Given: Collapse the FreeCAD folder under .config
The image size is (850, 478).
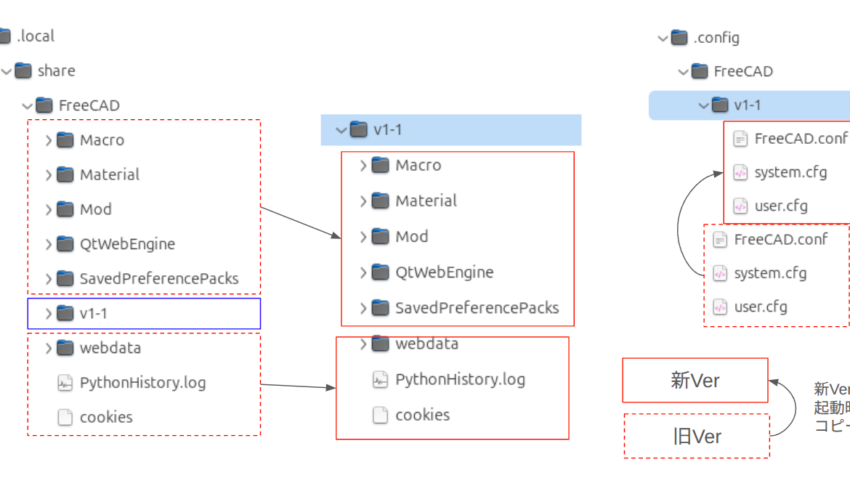Looking at the screenshot, I should [x=683, y=71].
